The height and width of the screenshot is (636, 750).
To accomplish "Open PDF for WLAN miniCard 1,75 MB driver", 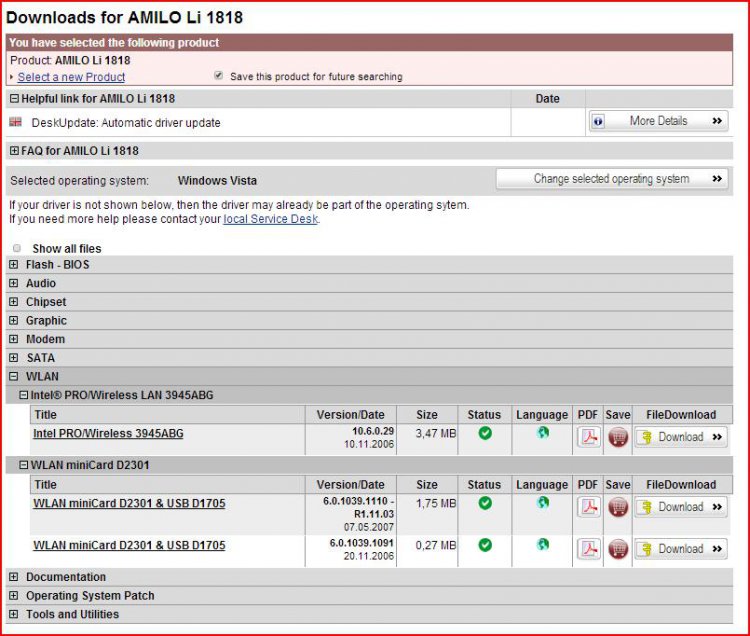I will (x=589, y=507).
